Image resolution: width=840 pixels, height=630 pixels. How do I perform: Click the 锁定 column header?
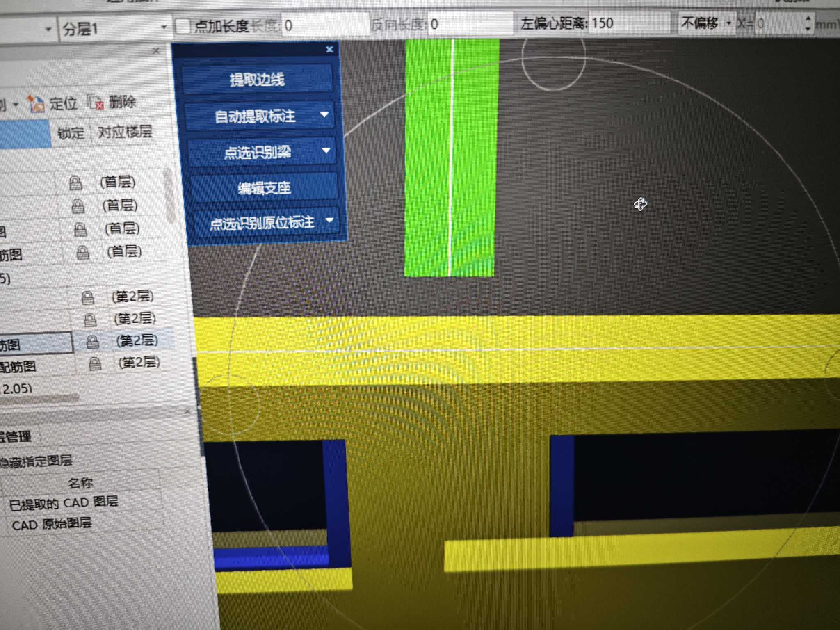pyautogui.click(x=71, y=133)
